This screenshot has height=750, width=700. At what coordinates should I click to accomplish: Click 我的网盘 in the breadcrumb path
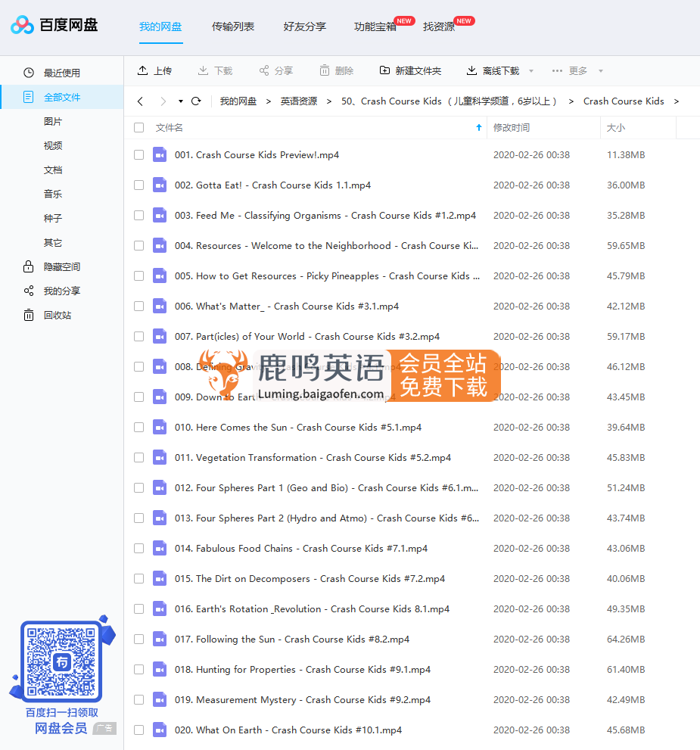click(x=238, y=101)
